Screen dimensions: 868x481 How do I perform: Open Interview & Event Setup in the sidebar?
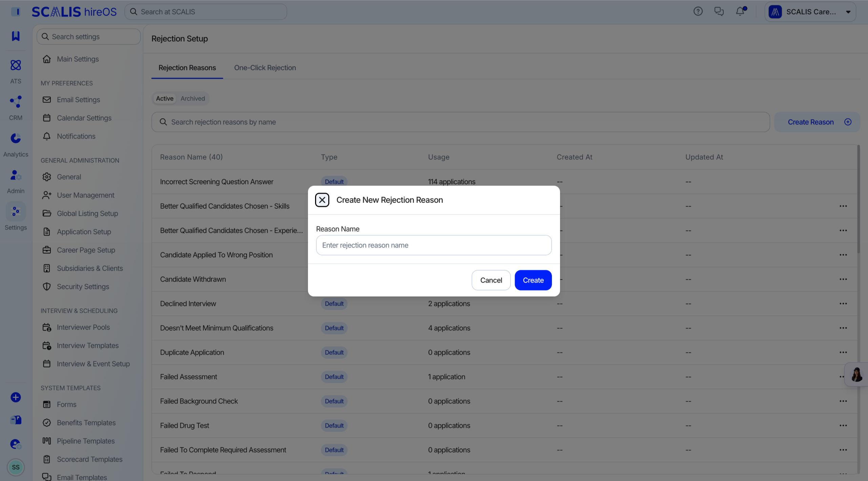coord(93,364)
